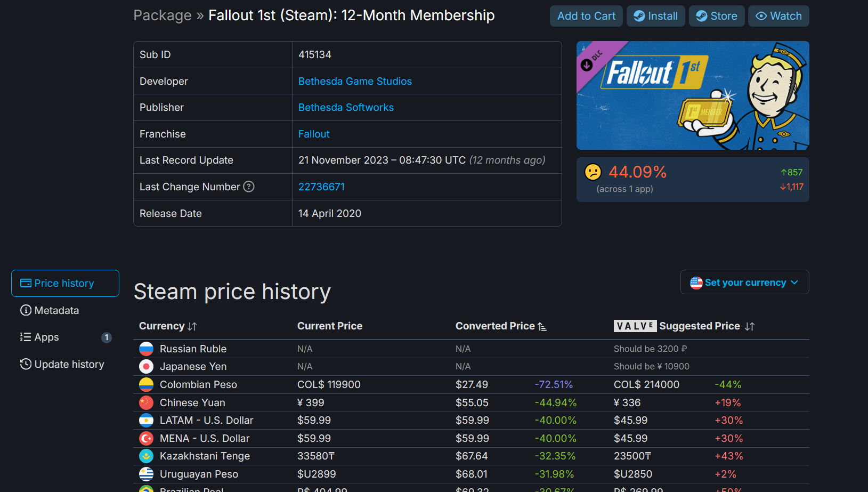868x492 pixels.
Task: Select the MENA - U.S. Dollar row label
Action: tap(205, 438)
